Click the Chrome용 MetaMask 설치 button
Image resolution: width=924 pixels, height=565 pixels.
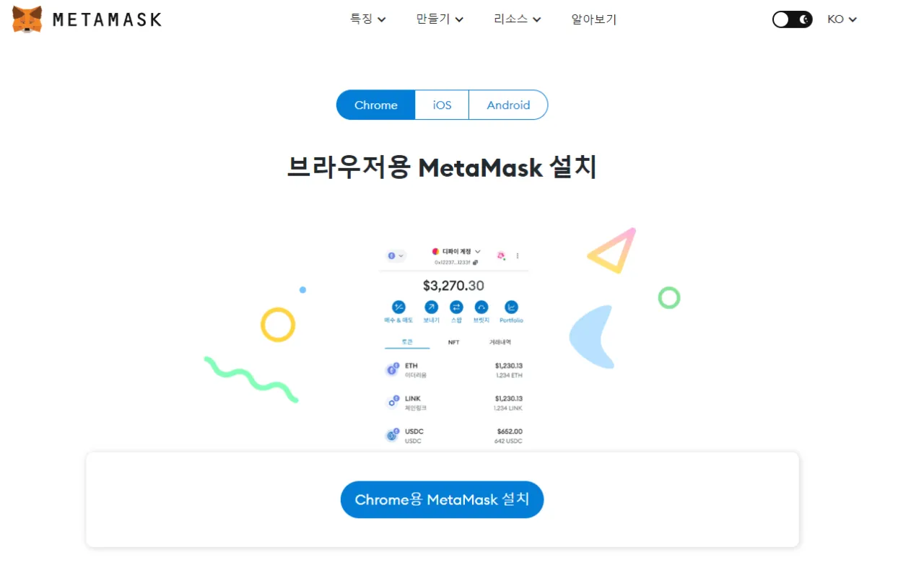coord(442,499)
